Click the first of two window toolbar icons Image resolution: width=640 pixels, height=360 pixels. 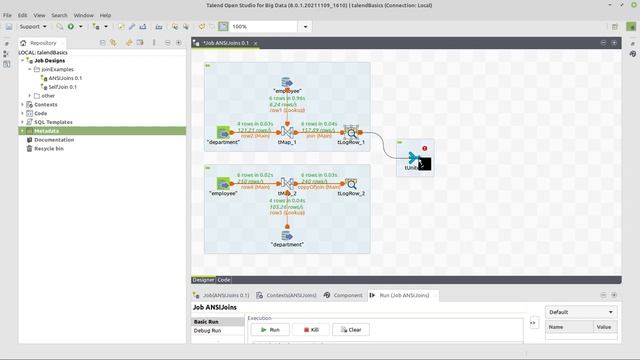point(175,27)
